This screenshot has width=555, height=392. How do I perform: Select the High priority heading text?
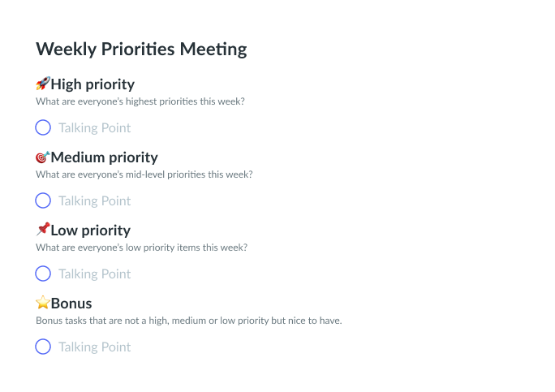point(92,84)
